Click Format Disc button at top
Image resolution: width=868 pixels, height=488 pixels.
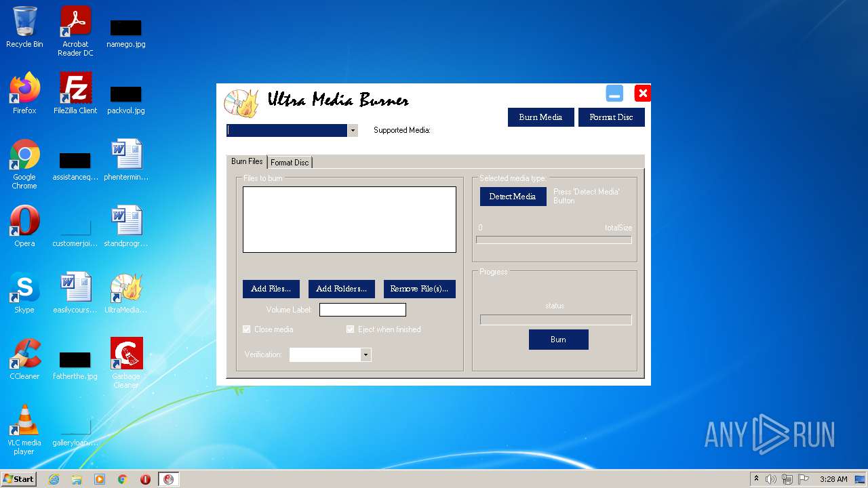point(611,117)
